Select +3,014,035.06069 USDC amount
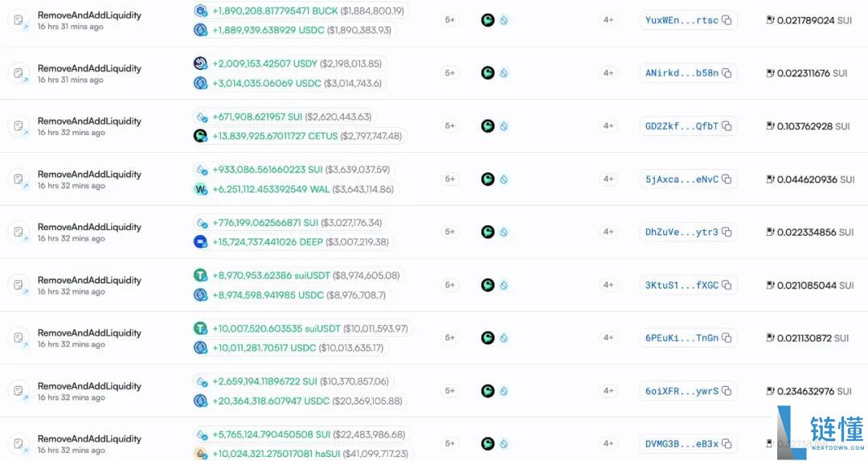This screenshot has height=461, width=868. 267,83
